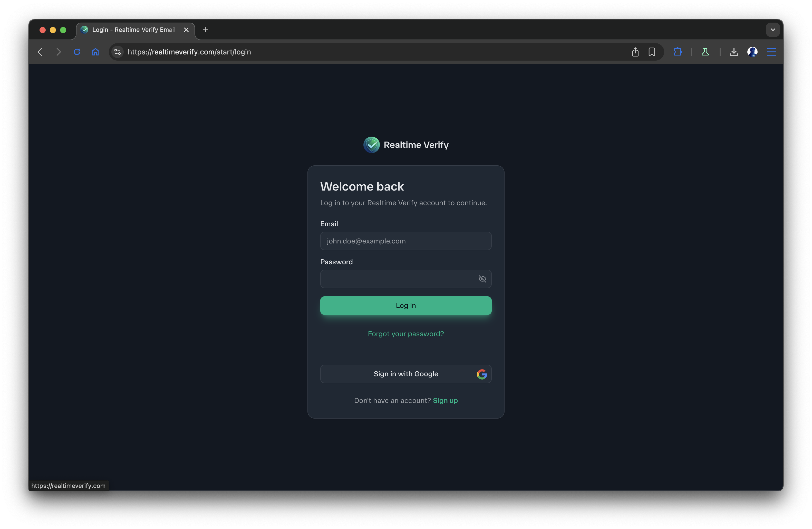Click the Email input field
The image size is (812, 529).
point(406,241)
